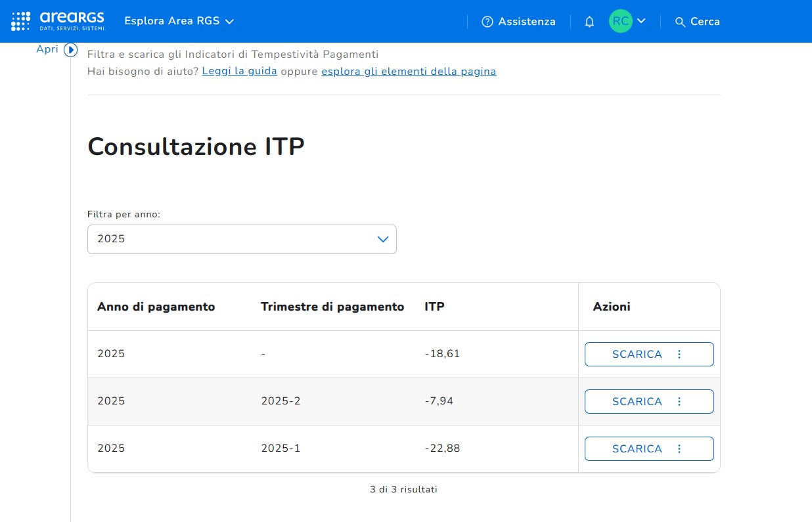Open the notifications bell
This screenshot has height=522, width=812.
589,22
